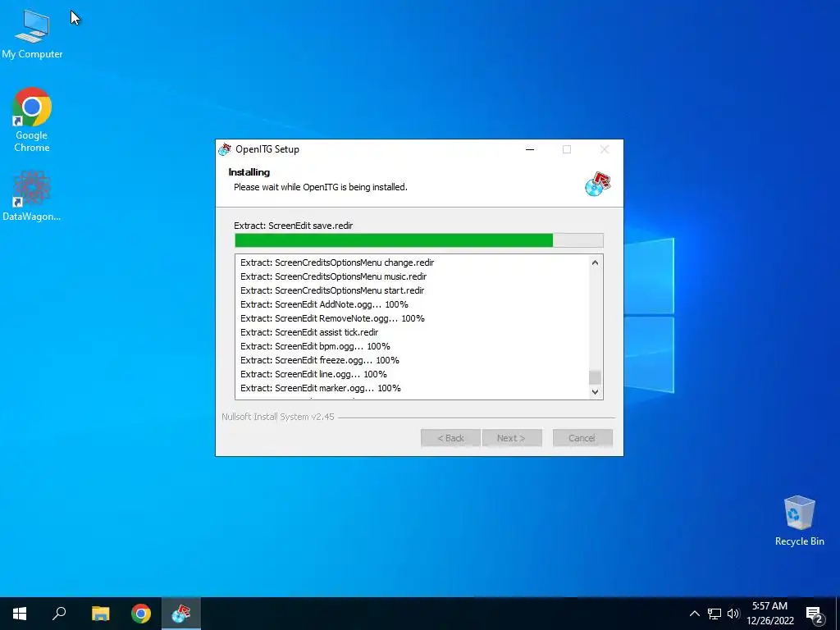Click the green installation progress bar
Image resolution: width=840 pixels, height=630 pixels.
coord(419,240)
